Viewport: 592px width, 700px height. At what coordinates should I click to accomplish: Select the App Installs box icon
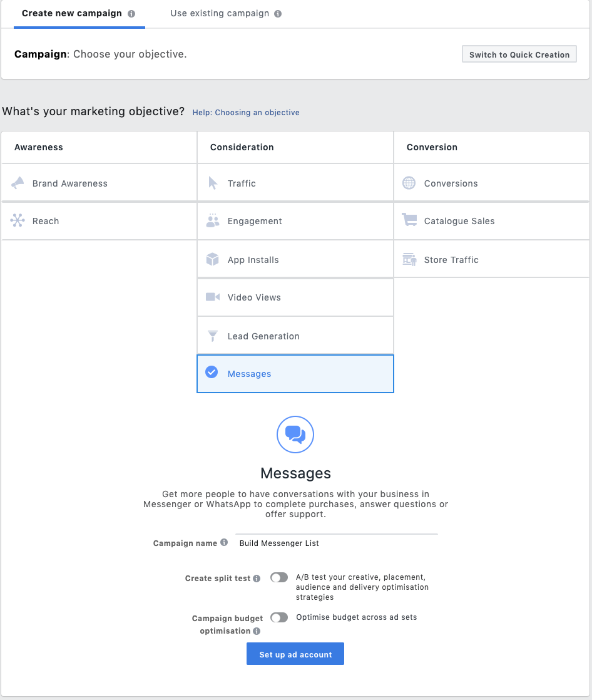[213, 259]
